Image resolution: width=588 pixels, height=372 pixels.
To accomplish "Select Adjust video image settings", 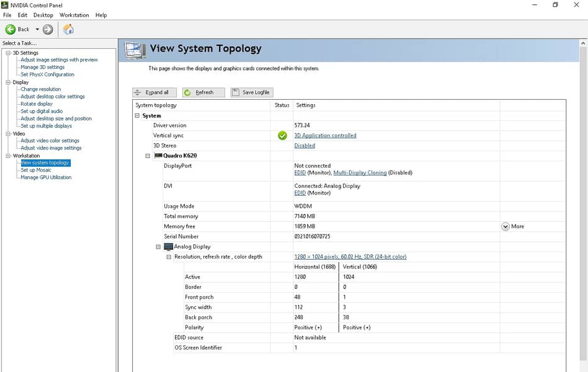I will coord(51,148).
